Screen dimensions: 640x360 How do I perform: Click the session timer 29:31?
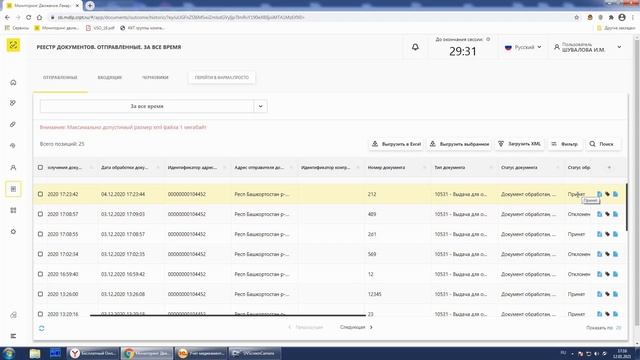(x=462, y=51)
